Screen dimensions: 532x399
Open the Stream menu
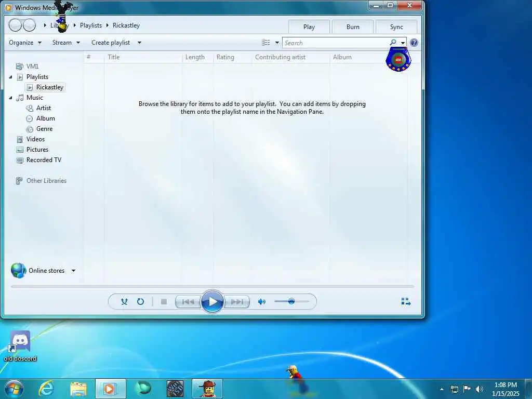point(66,43)
